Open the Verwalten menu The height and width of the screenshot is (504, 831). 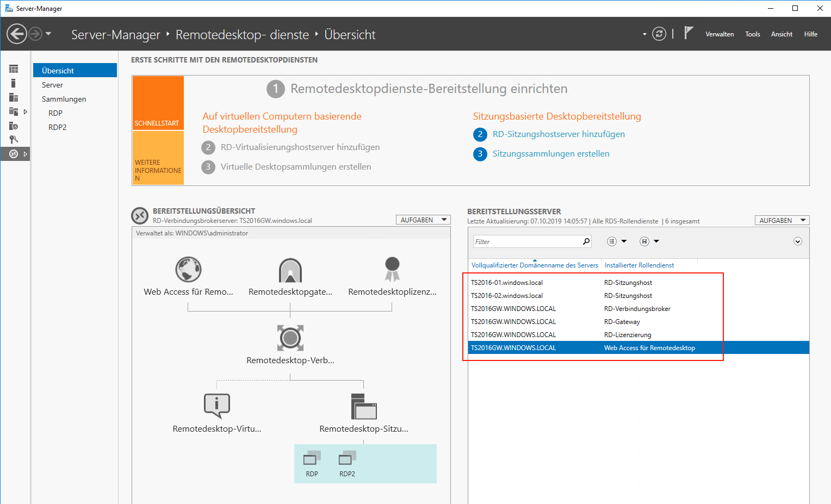pyautogui.click(x=719, y=34)
